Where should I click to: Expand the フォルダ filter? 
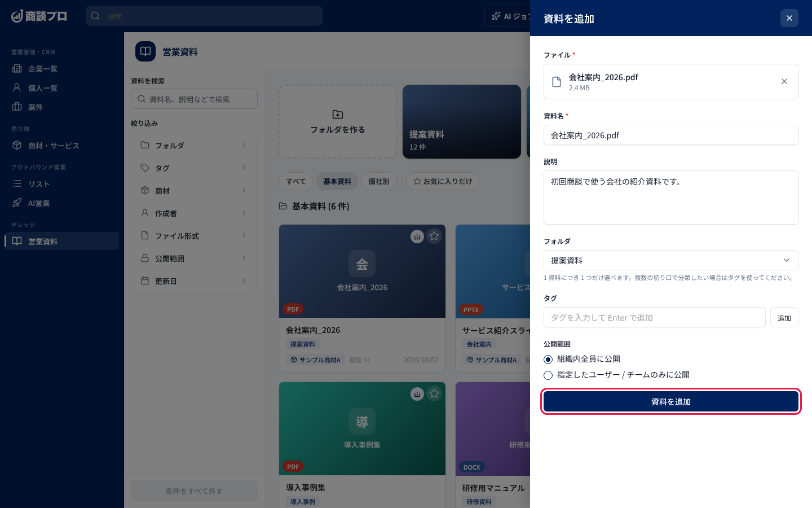pyautogui.click(x=194, y=145)
